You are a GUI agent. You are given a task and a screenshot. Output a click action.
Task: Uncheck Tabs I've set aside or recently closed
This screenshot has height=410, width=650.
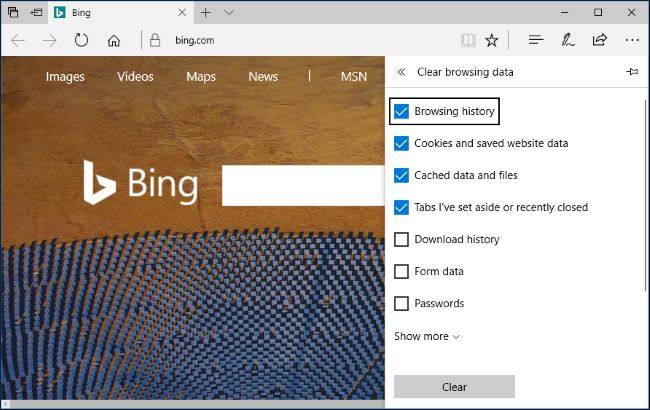[x=401, y=207]
